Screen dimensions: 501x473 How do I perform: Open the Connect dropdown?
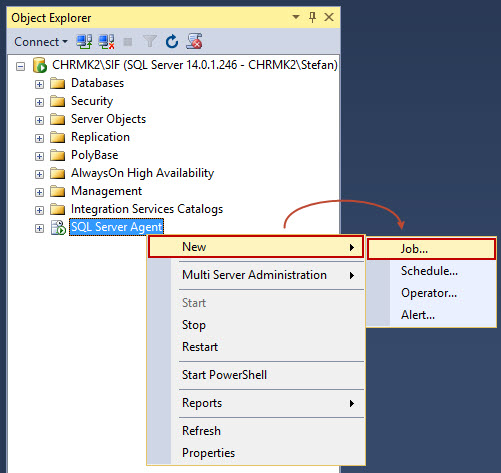(x=41, y=42)
